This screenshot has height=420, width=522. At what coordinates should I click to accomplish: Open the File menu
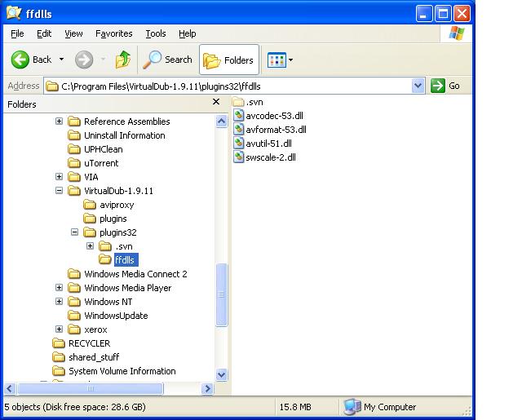[x=17, y=33]
